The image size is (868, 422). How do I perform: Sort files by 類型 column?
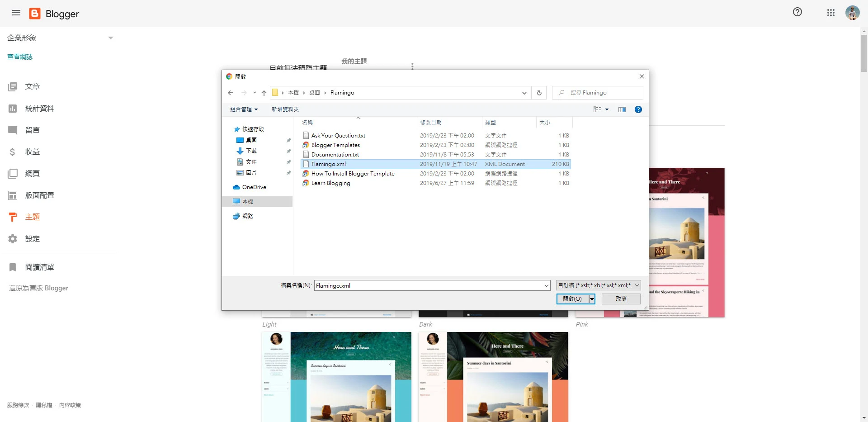509,123
